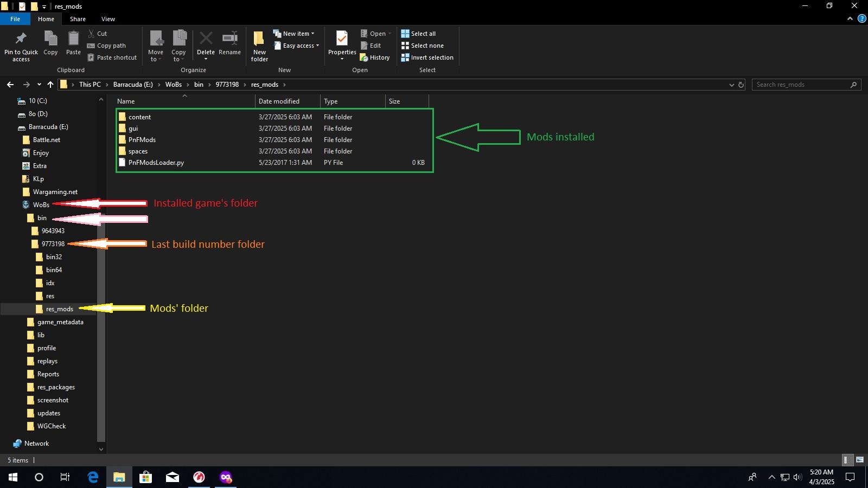The height and width of the screenshot is (488, 868).
Task: Click This PC in the address bar
Action: 90,85
